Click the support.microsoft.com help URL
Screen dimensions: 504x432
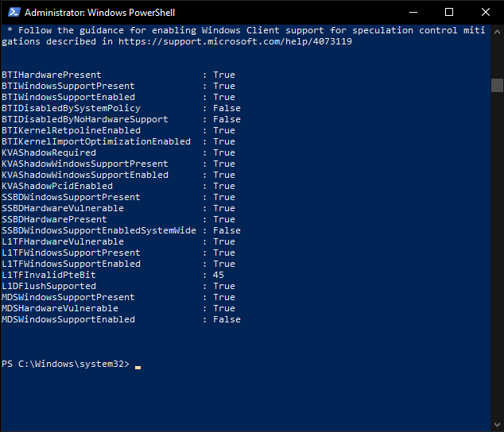235,41
